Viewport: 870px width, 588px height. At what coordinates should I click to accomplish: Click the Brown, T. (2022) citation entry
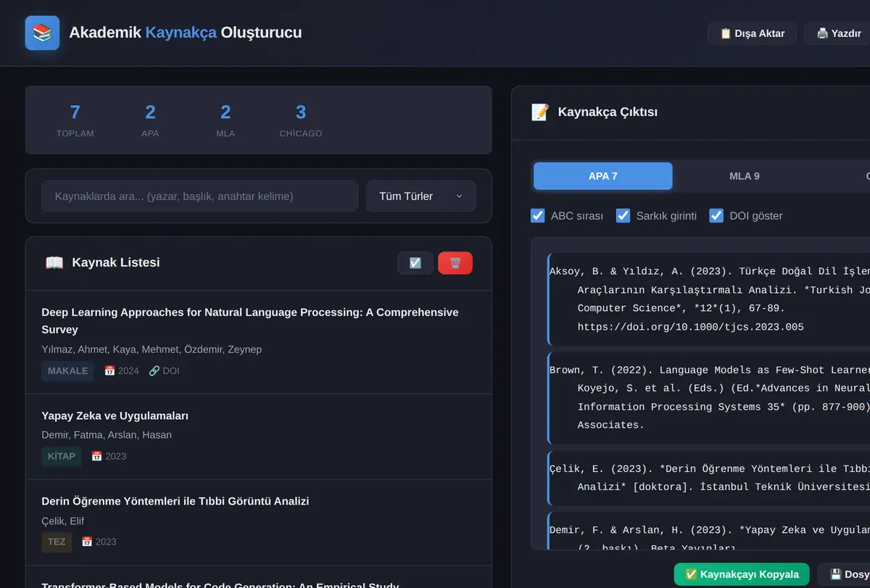click(709, 397)
